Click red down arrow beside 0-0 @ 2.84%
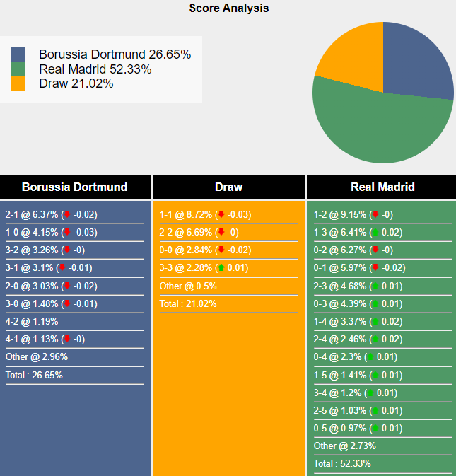Screen dimensions: 456x476 coord(221,250)
